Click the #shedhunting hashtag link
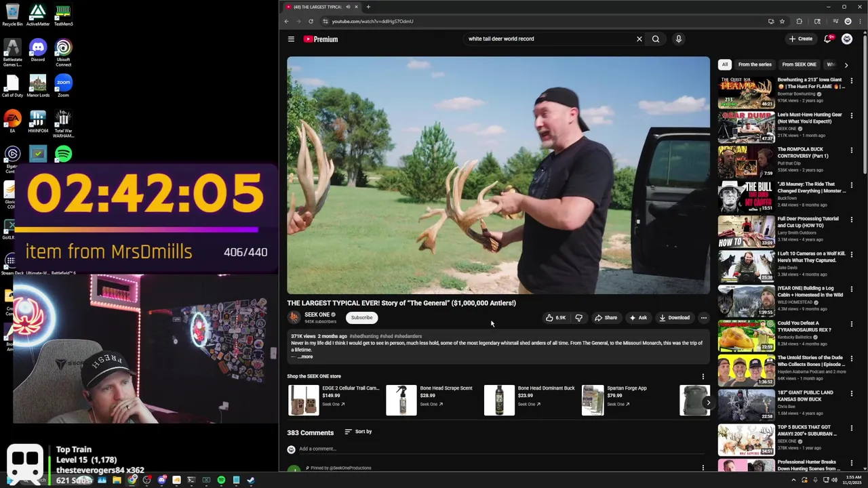 pyautogui.click(x=363, y=336)
